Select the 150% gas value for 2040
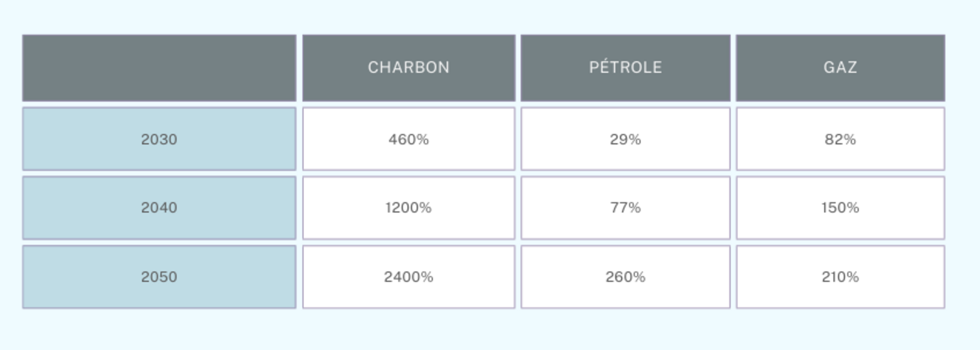Viewport: 980px width, 350px height. point(840,208)
